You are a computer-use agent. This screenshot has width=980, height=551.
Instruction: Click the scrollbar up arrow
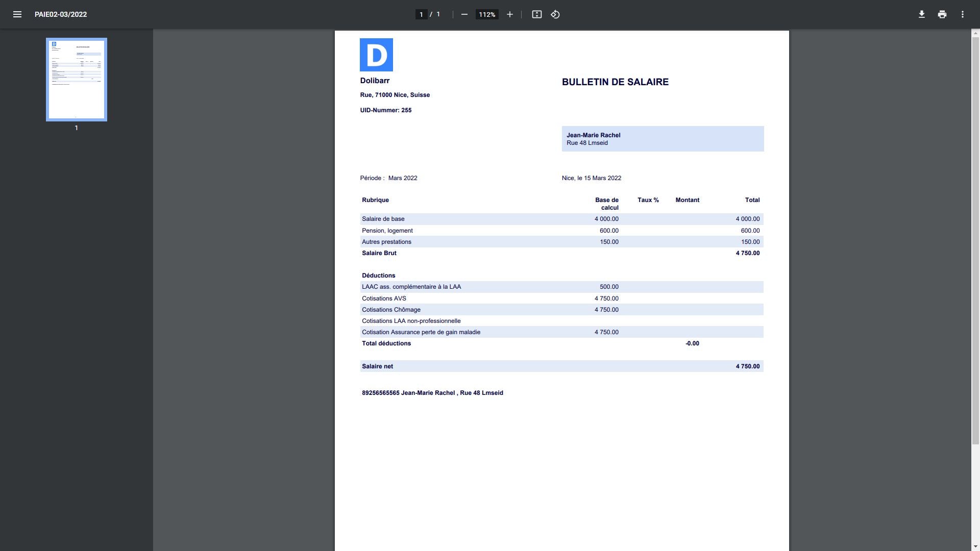975,33
